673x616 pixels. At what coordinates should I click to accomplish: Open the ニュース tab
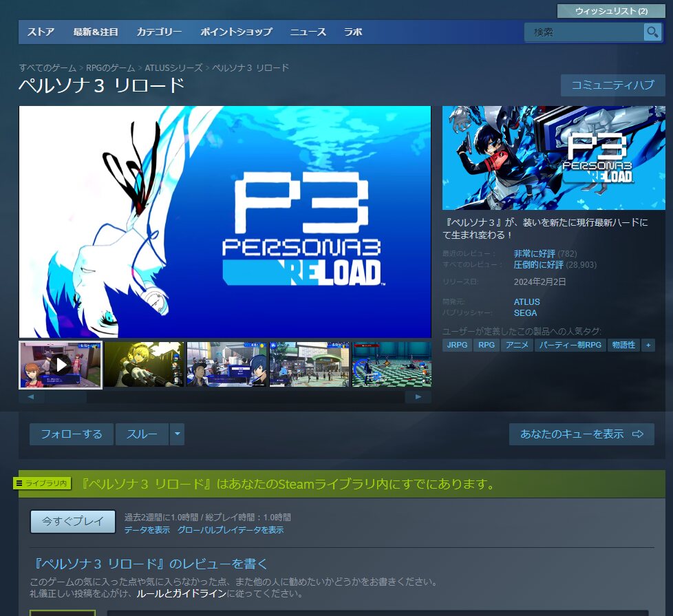click(308, 32)
